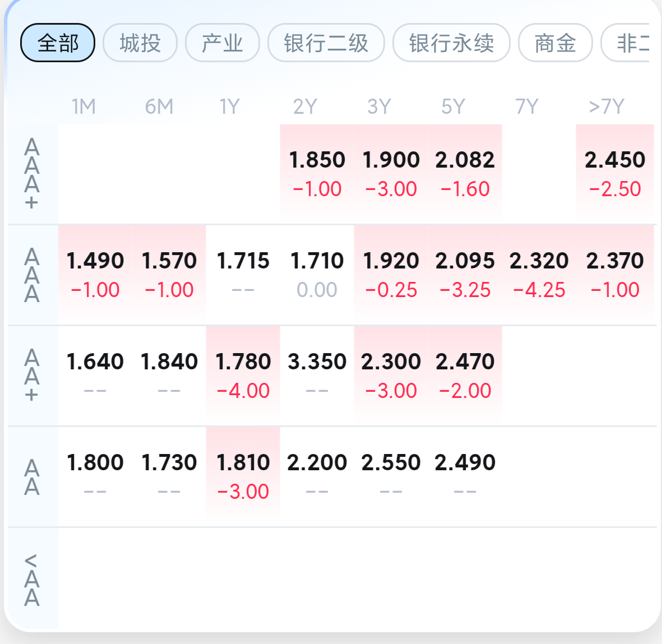This screenshot has height=644, width=662.
Task: Select the 全部 filter tab
Action: [58, 43]
